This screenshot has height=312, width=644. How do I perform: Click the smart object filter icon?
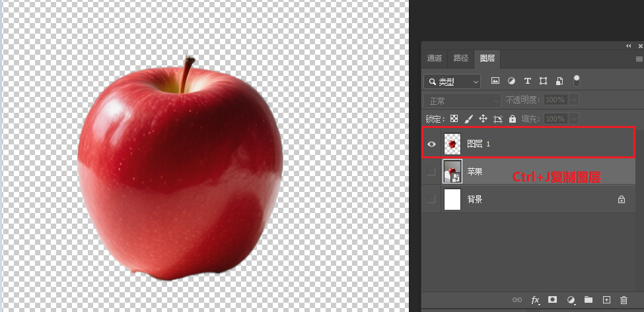tap(559, 81)
